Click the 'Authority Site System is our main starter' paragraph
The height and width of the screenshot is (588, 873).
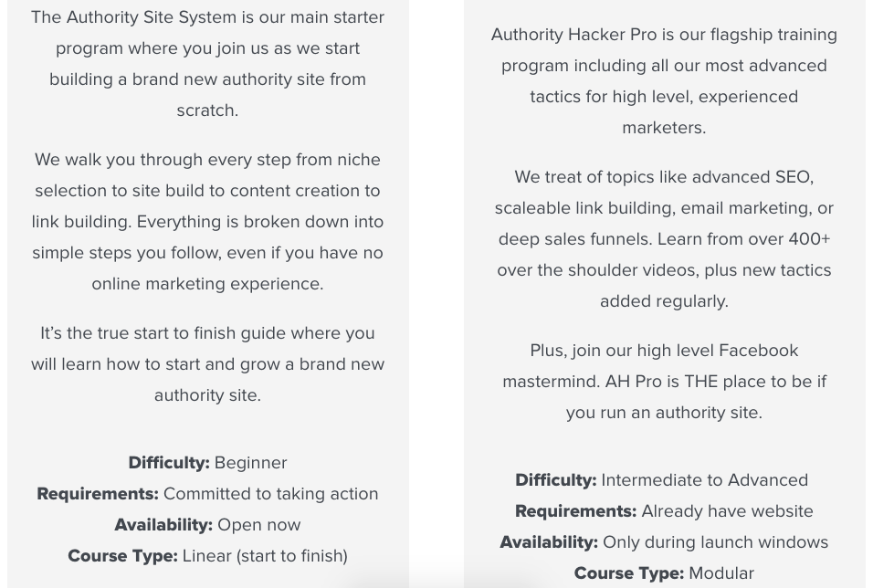coord(207,63)
